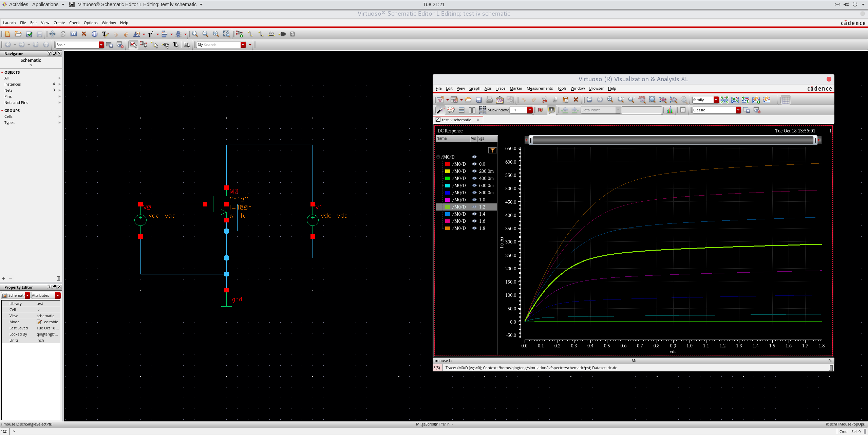Toggle visibility of the 1.8 vgs trace

(x=474, y=228)
